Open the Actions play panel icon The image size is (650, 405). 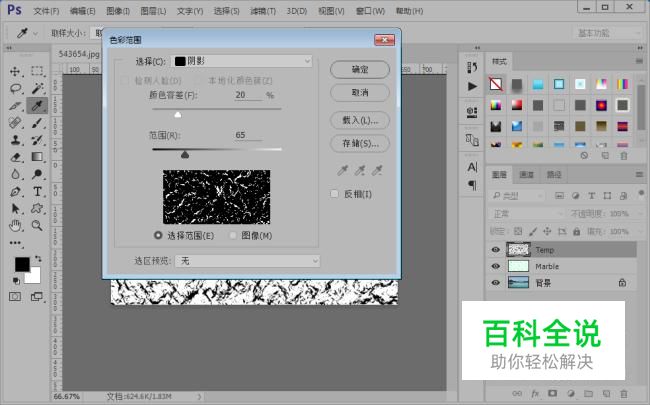pos(472,86)
